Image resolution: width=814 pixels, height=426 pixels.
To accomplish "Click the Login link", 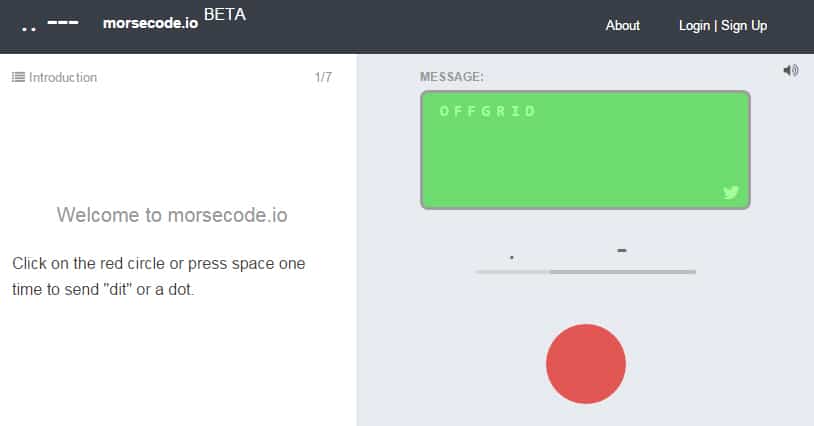I will [x=694, y=25].
